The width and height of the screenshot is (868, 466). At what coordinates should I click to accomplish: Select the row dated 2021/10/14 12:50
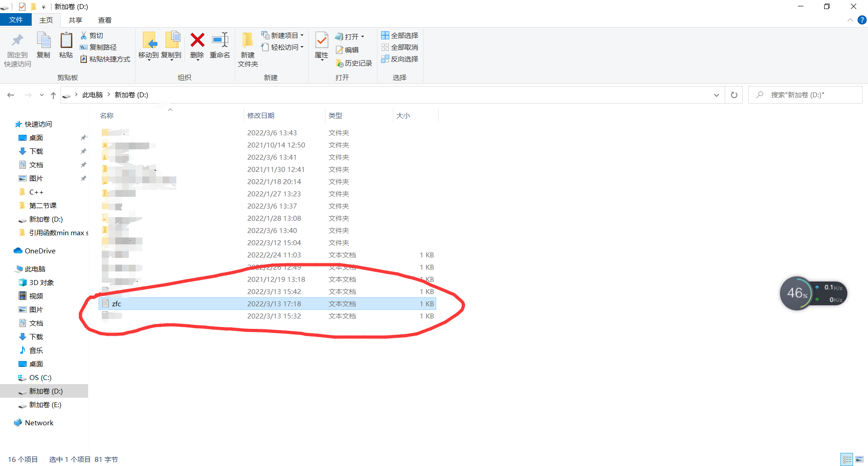(x=267, y=145)
